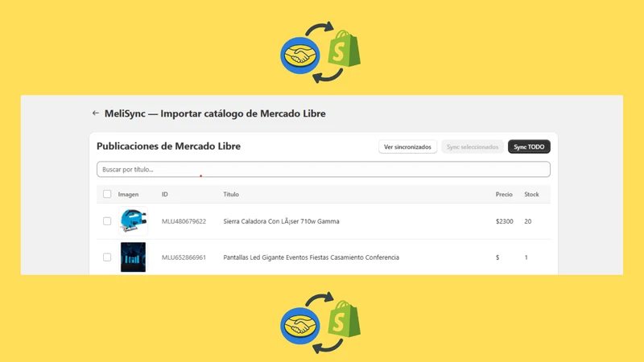
Task: Check the Sierra Caladora row checkbox
Action: (107, 221)
